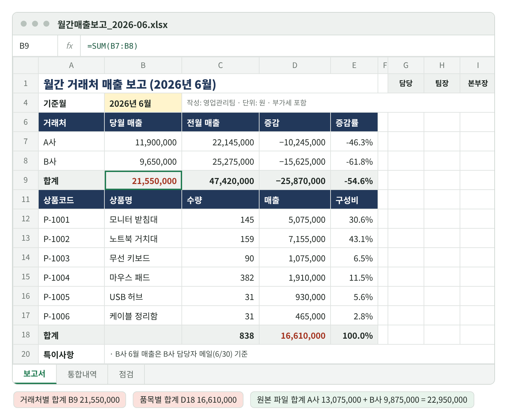Select product code P-1001
The height and width of the screenshot is (420, 507).
point(71,219)
